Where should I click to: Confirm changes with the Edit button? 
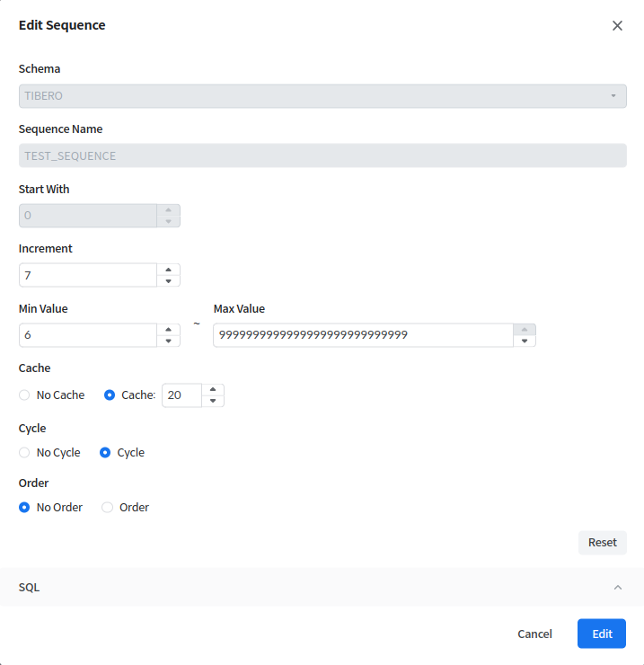(601, 634)
